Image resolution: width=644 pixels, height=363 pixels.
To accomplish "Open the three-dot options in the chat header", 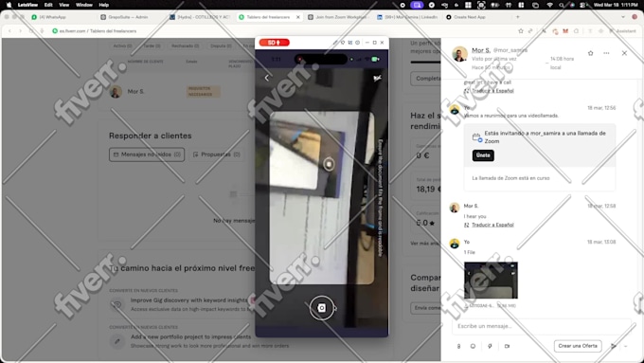I will (x=607, y=53).
